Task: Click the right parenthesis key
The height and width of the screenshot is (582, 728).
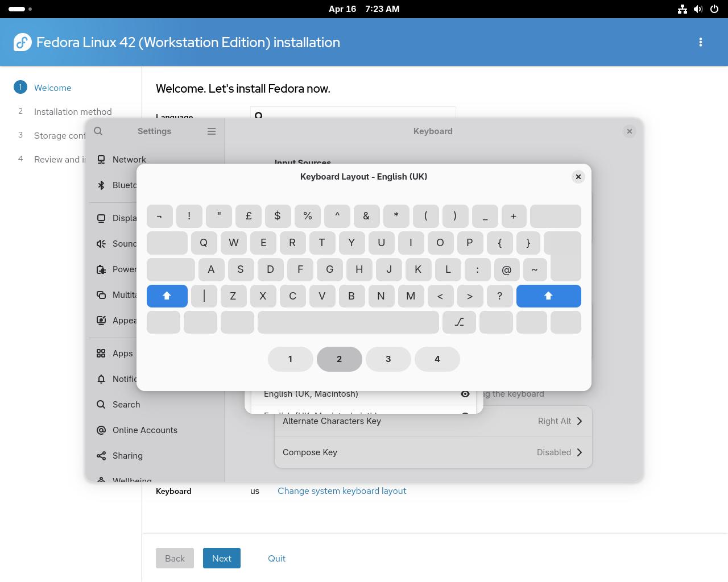Action: tap(455, 216)
